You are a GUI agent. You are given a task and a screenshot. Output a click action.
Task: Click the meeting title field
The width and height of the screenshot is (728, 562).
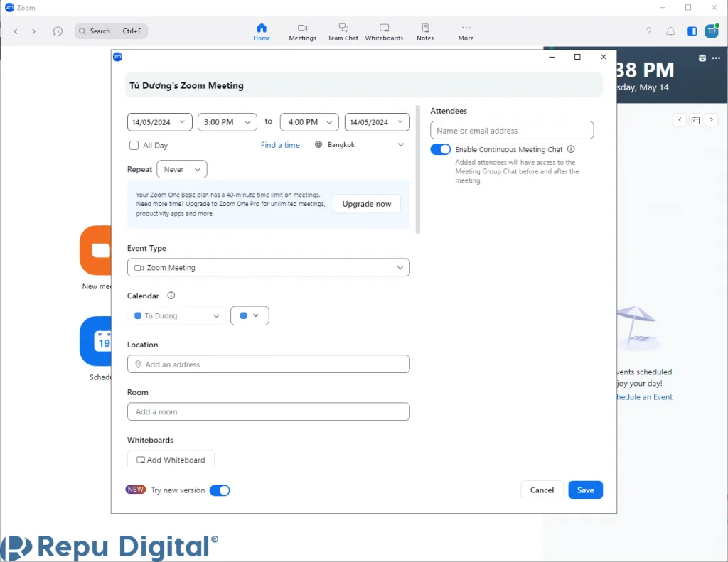click(364, 85)
